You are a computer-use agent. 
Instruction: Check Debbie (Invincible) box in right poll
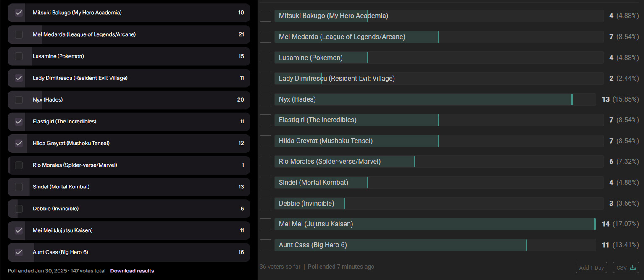pyautogui.click(x=265, y=204)
